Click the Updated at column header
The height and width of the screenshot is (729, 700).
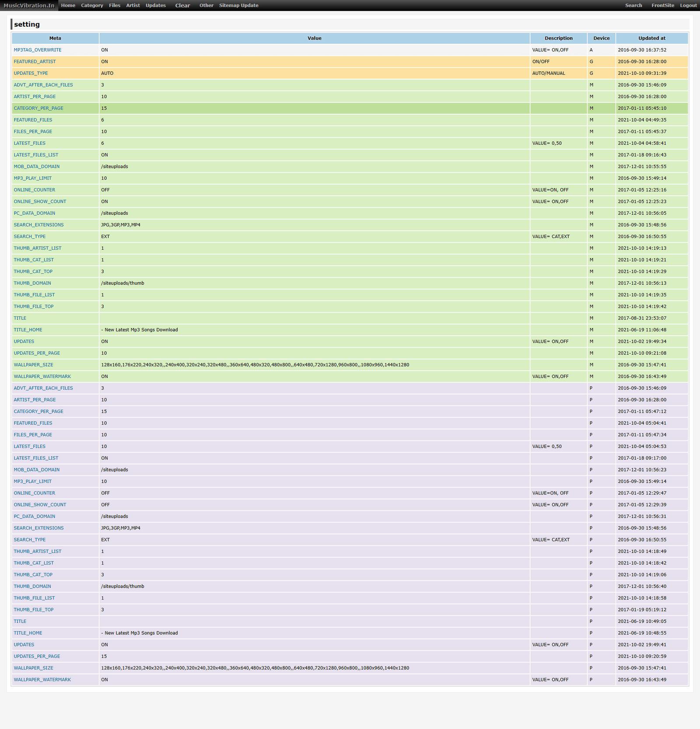point(651,38)
